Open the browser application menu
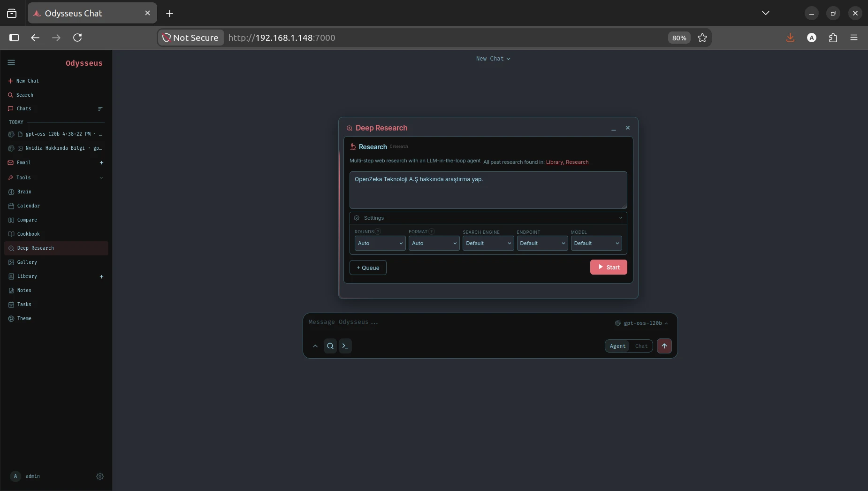 pos(854,38)
